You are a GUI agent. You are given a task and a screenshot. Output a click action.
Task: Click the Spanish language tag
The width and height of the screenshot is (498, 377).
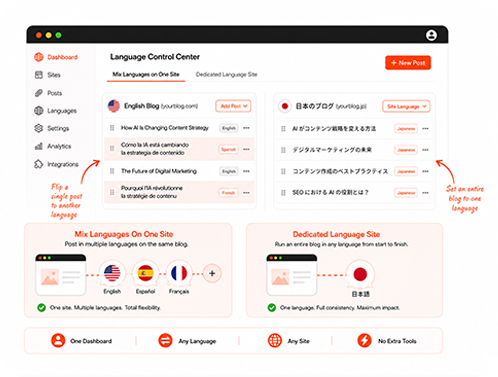point(229,149)
